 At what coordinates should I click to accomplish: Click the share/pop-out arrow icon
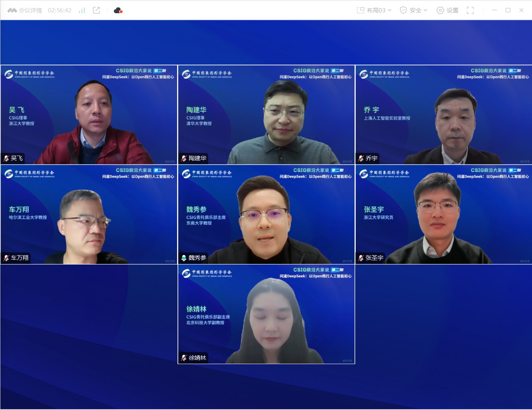click(x=97, y=11)
